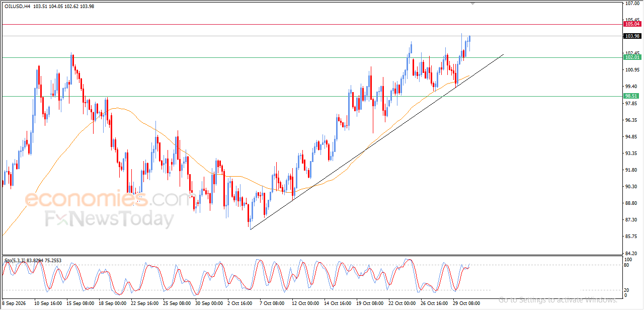Select the green 102.01 price label
Screen dimensions: 644x310
coord(632,57)
